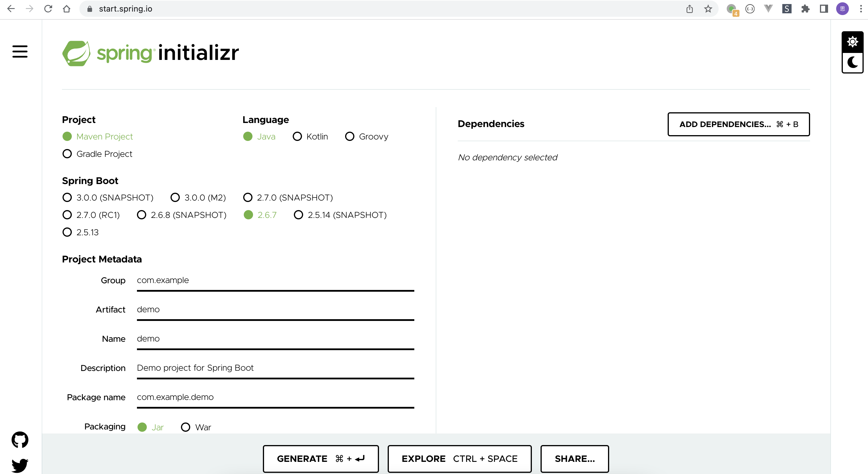Open the Vue devtools extension icon
The image size is (868, 474).
[768, 9]
